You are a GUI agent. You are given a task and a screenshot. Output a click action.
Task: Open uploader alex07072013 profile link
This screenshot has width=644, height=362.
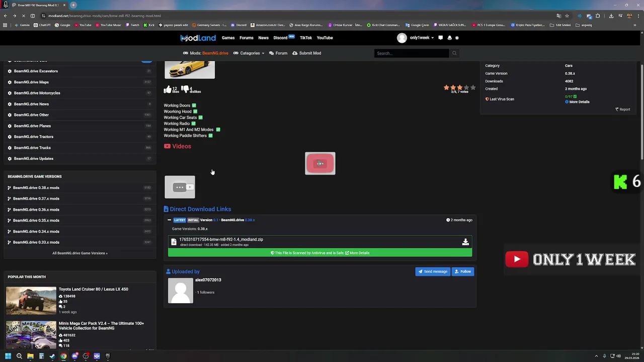click(208, 280)
